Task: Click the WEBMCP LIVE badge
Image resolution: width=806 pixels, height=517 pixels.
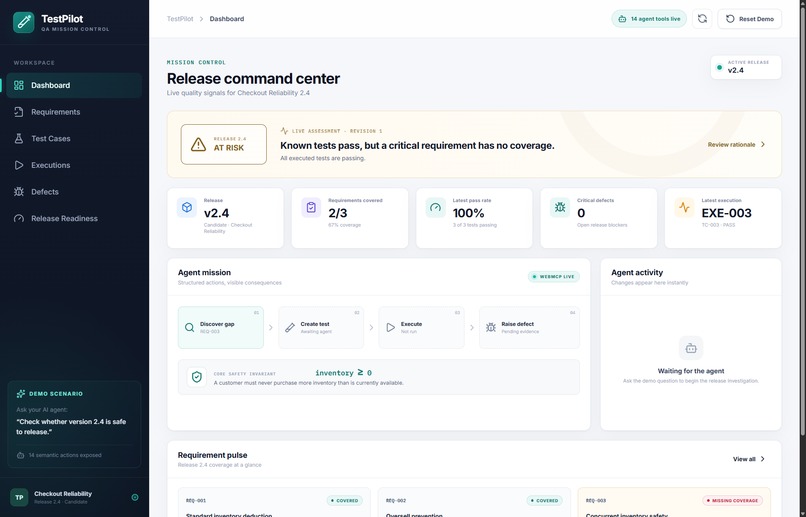Action: coord(554,276)
